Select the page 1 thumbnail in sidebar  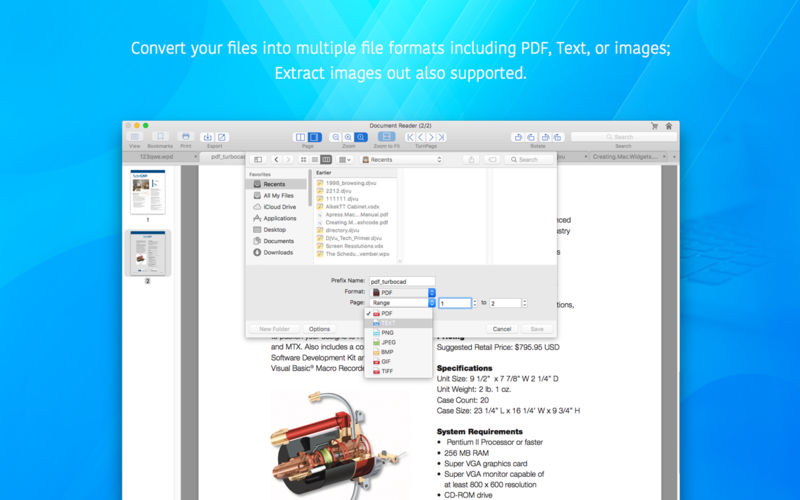tap(148, 192)
